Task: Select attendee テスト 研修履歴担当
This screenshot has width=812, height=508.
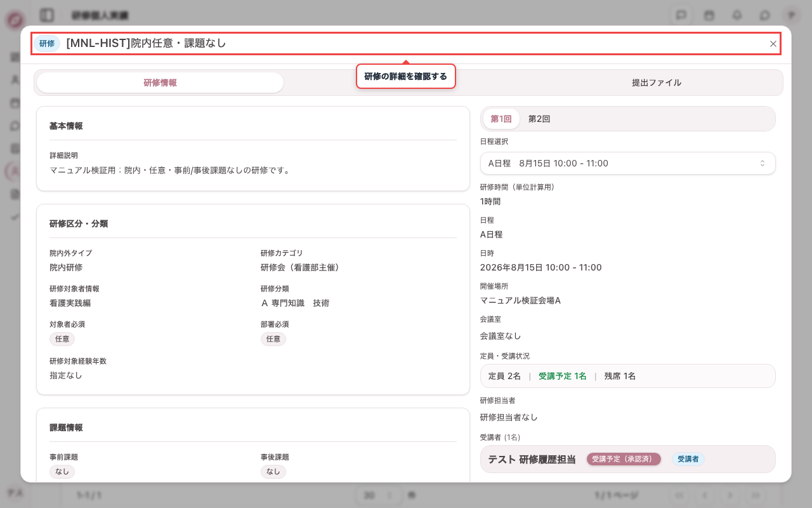Action: click(x=532, y=459)
